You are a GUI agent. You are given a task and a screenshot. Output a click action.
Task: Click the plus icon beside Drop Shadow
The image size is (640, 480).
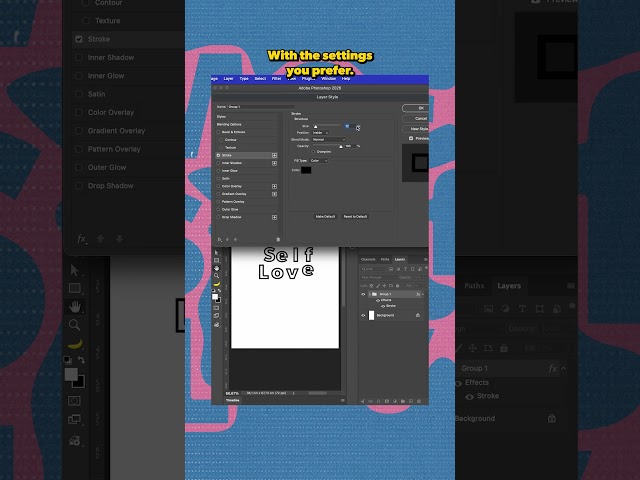[274, 218]
